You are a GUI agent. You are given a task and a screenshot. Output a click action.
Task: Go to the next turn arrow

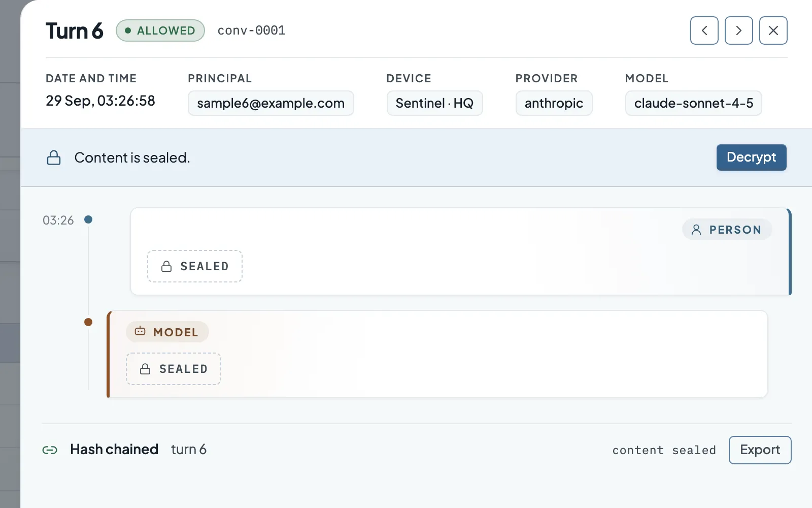[x=738, y=30]
